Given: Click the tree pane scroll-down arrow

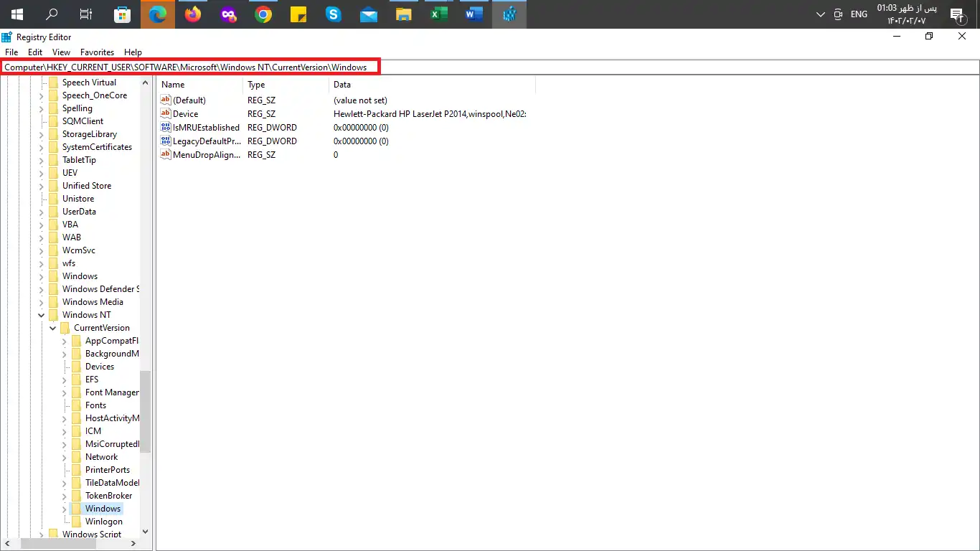Looking at the screenshot, I should click(146, 532).
